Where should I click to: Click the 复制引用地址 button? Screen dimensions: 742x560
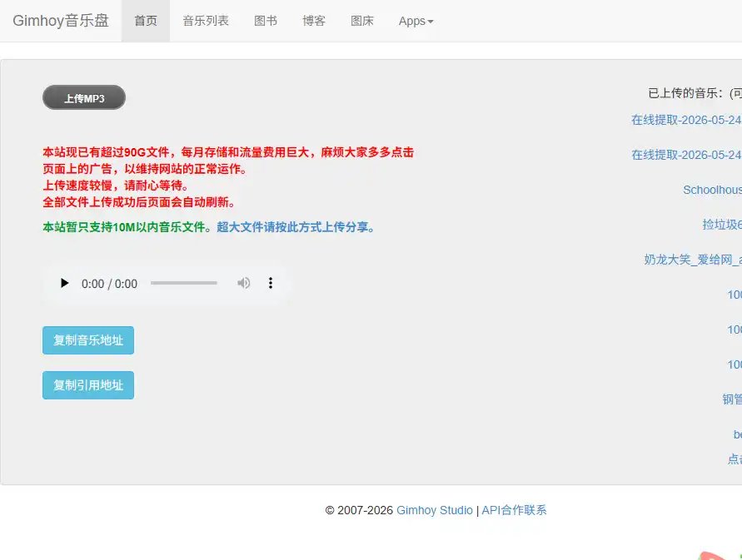tap(88, 385)
